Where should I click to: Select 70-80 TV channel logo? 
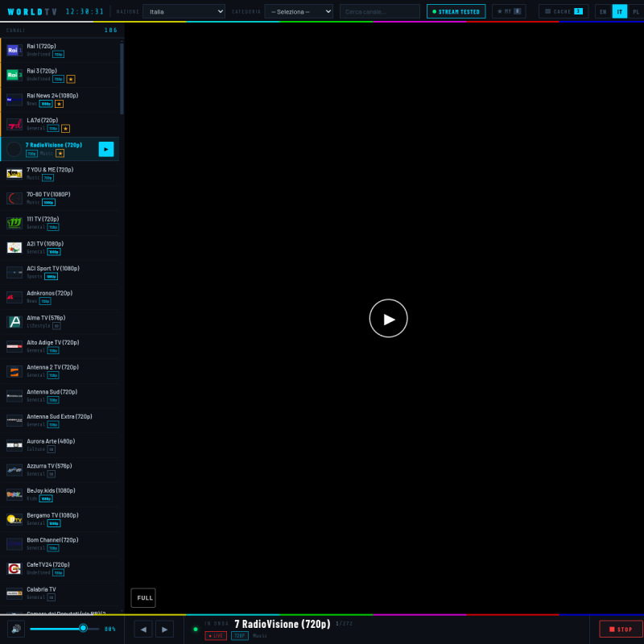coord(14,198)
